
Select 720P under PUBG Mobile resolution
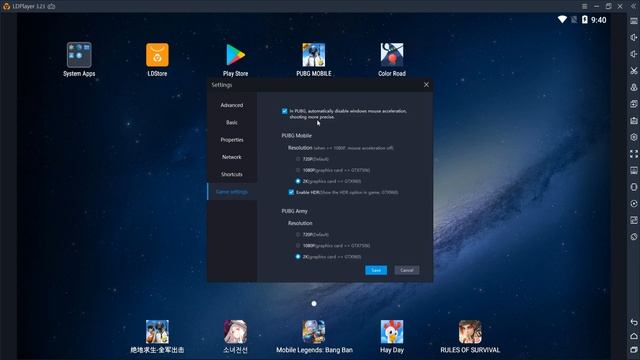[x=298, y=159]
